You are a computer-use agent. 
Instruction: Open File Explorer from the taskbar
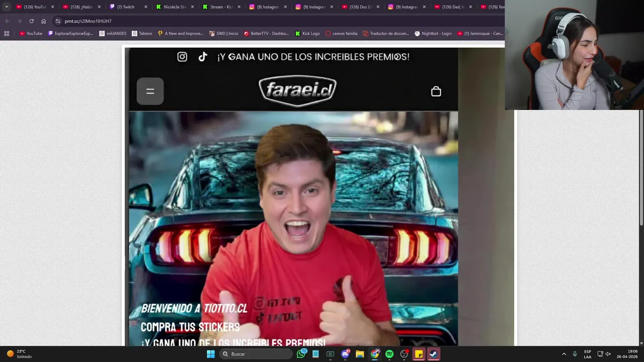360,354
